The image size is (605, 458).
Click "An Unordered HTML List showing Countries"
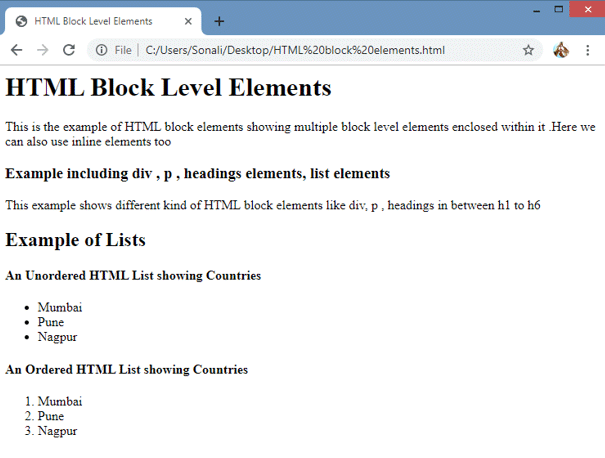[x=133, y=275]
